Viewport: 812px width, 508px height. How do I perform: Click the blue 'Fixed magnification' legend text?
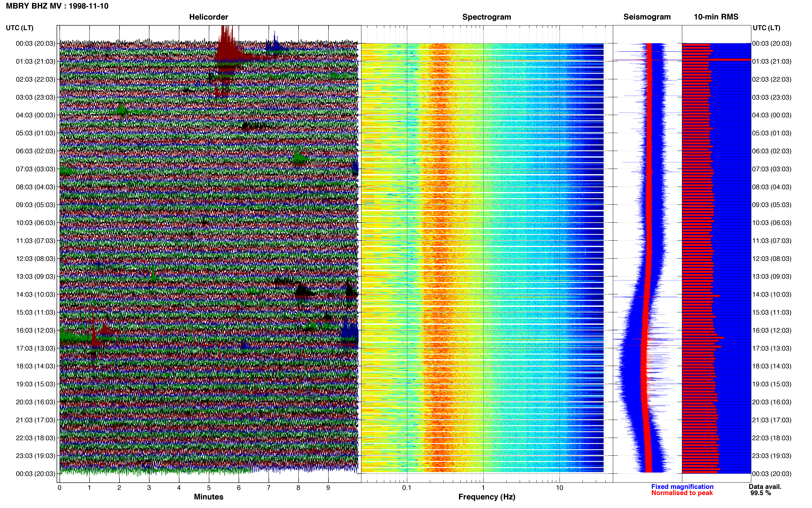(x=682, y=486)
